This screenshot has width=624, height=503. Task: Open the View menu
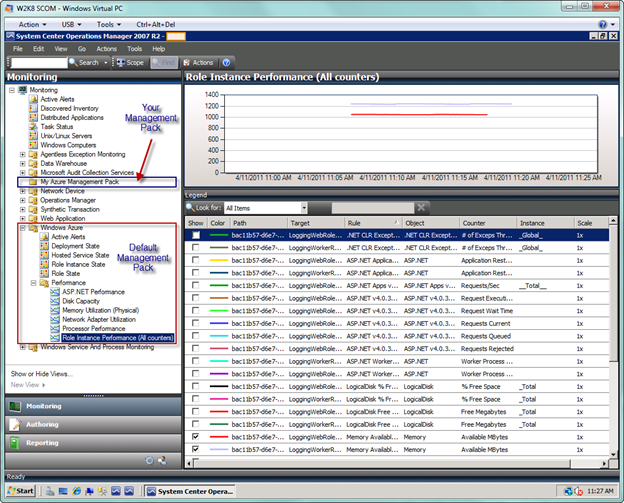[61, 49]
